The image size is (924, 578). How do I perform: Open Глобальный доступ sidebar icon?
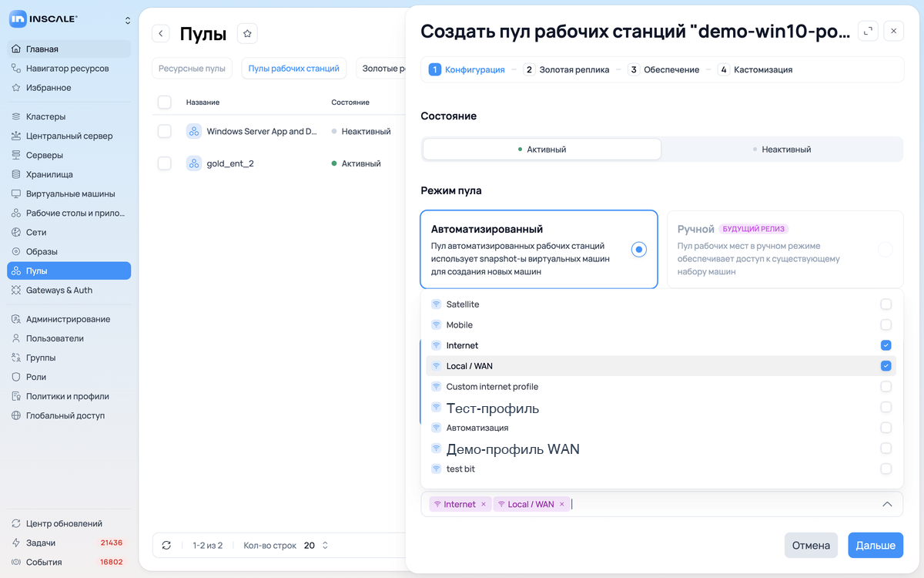tap(16, 415)
